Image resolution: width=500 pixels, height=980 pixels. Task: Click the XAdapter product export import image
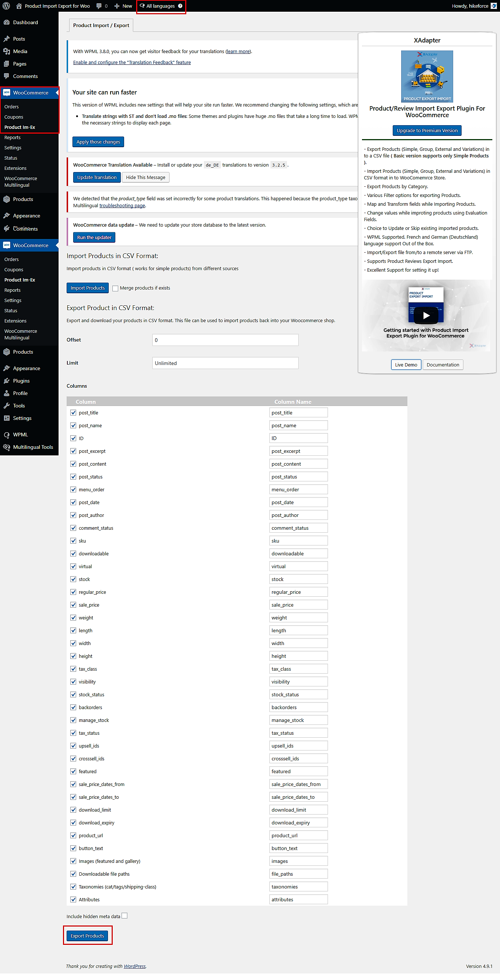click(427, 76)
